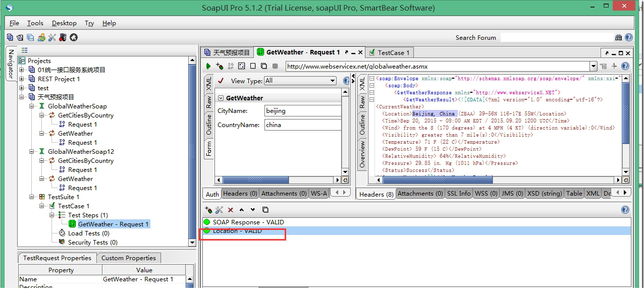This screenshot has width=644, height=299.
Task: Click the recreate default request icon
Action: pos(242,66)
